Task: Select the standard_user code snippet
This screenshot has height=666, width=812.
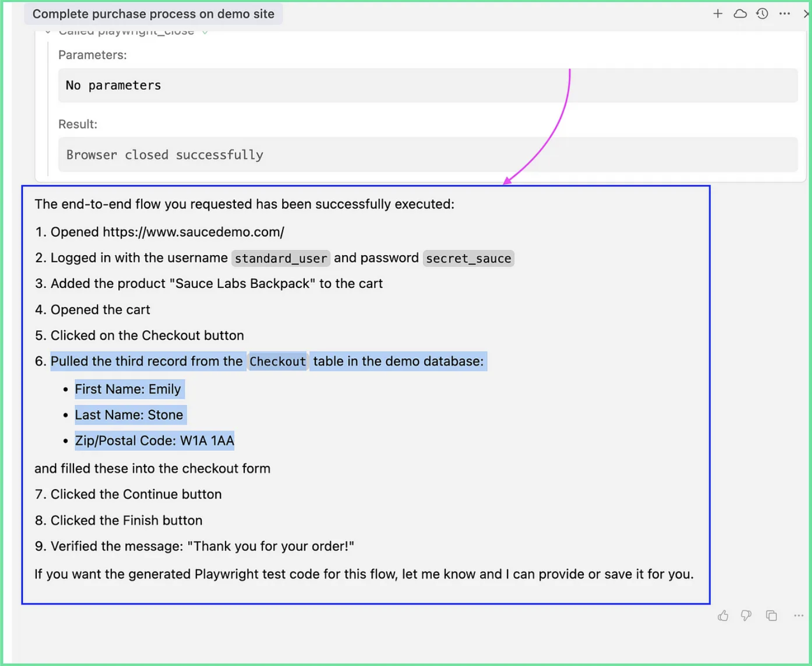Action: coord(281,258)
